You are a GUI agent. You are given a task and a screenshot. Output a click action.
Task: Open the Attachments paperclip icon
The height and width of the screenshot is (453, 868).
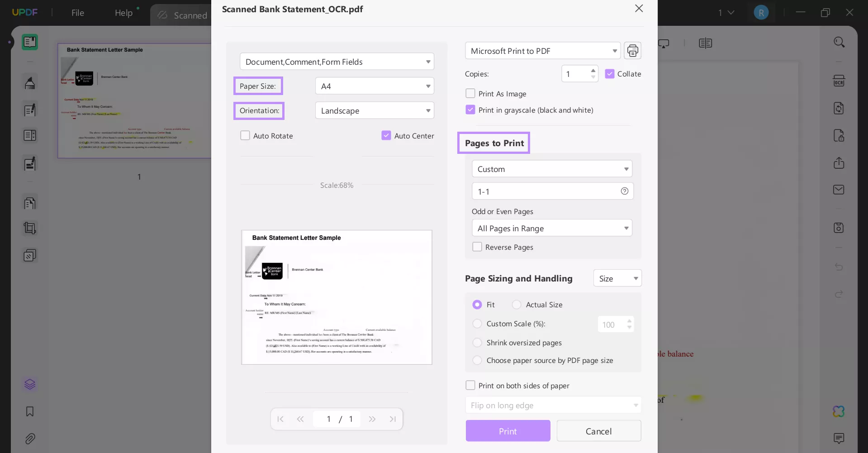[30, 439]
